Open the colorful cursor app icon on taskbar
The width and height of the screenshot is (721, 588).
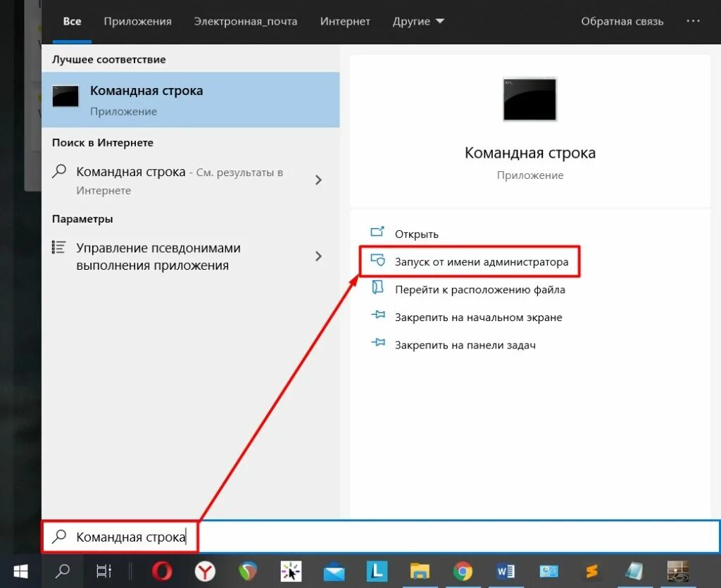click(291, 571)
